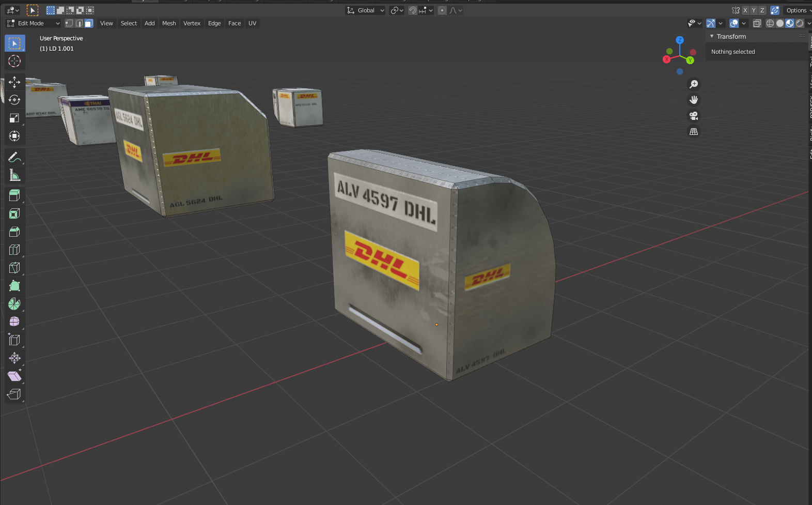812x505 pixels.
Task: Toggle Y mirror axis
Action: click(754, 10)
